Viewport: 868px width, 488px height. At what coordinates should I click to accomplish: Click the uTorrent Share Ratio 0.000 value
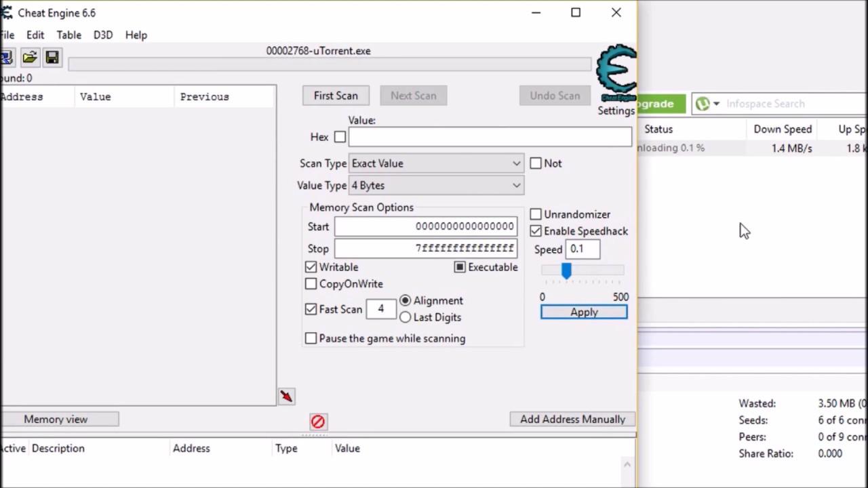pos(830,454)
